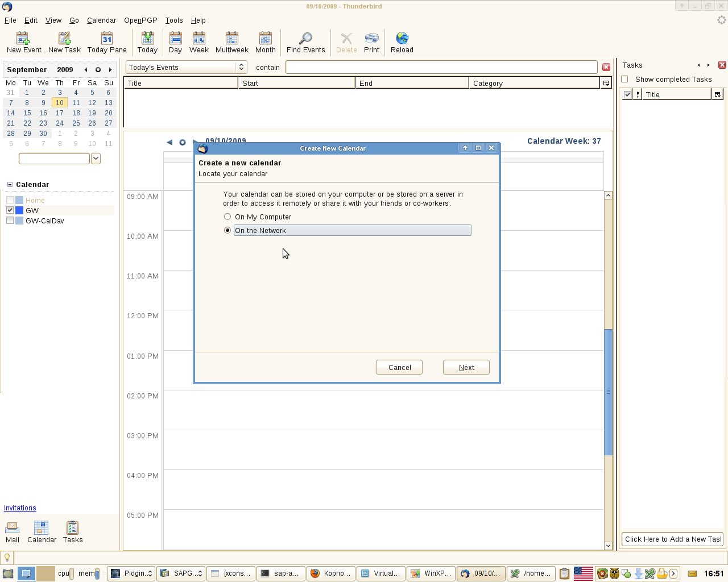This screenshot has height=582, width=728.
Task: Click Tasks pane next arrow
Action: click(708, 65)
